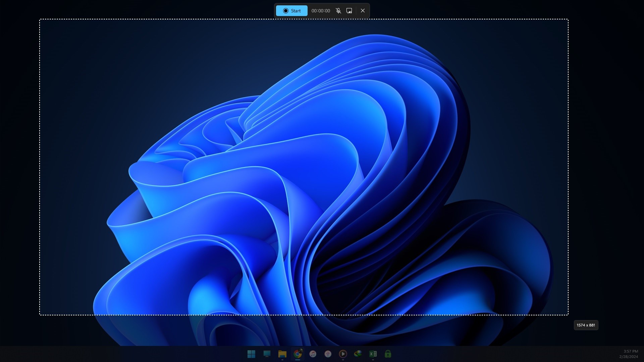Open File Explorer from the taskbar
This screenshot has width=644, height=362.
tap(282, 354)
